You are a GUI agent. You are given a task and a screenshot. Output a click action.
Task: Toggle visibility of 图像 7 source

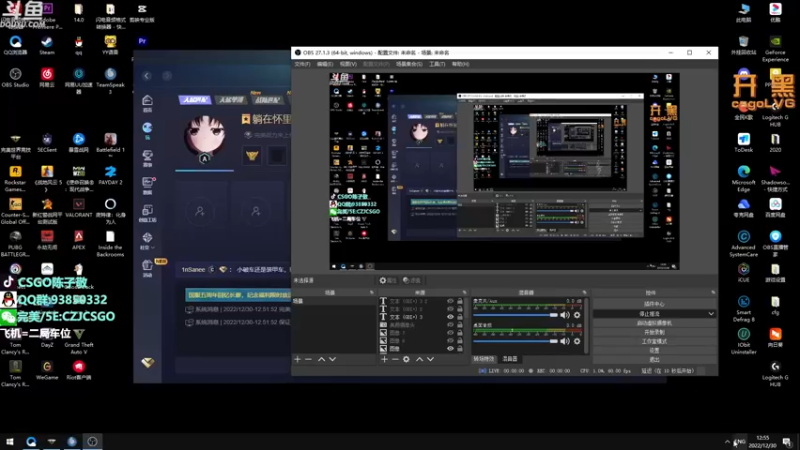(x=450, y=333)
